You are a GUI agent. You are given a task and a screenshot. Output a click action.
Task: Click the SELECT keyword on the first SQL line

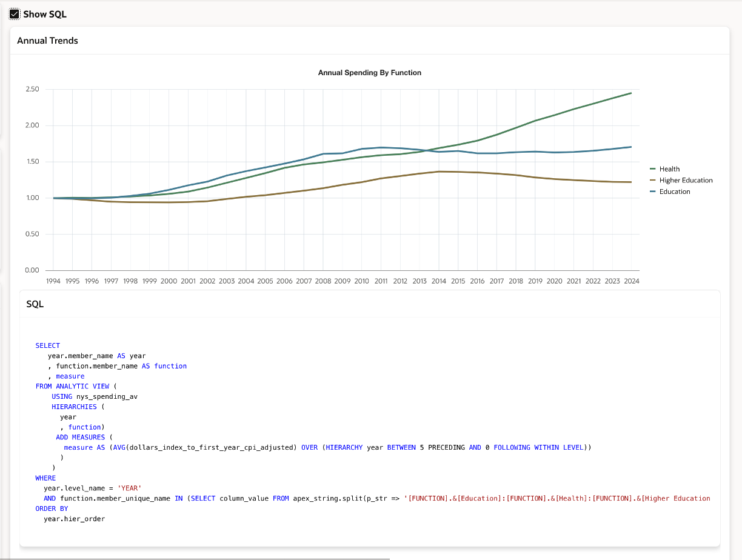(48, 345)
